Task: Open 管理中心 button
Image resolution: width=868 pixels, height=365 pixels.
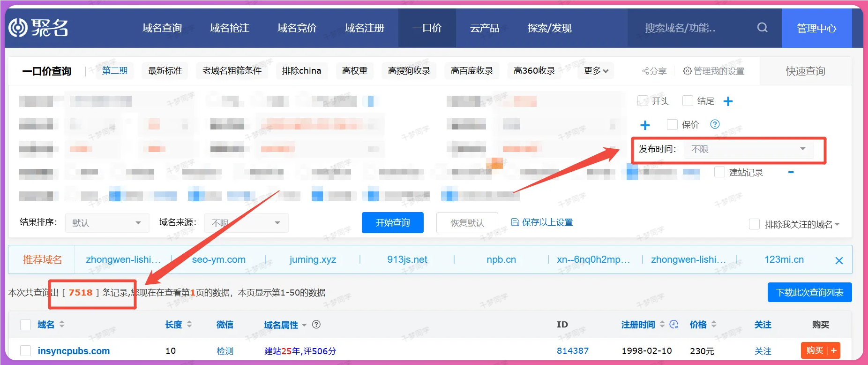Action: 817,28
